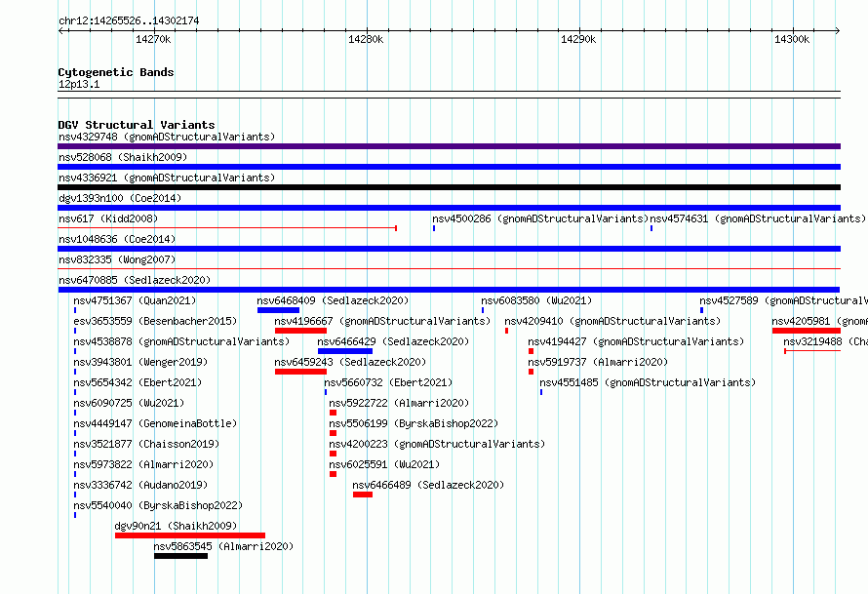Click the red dgv90n21 (Shaikh2009) bar
The height and width of the screenshot is (594, 868).
pos(190,535)
